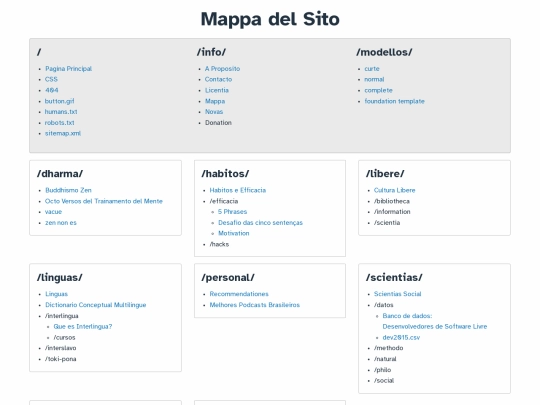Select the Donation text item
This screenshot has width=540, height=405.
click(x=218, y=123)
